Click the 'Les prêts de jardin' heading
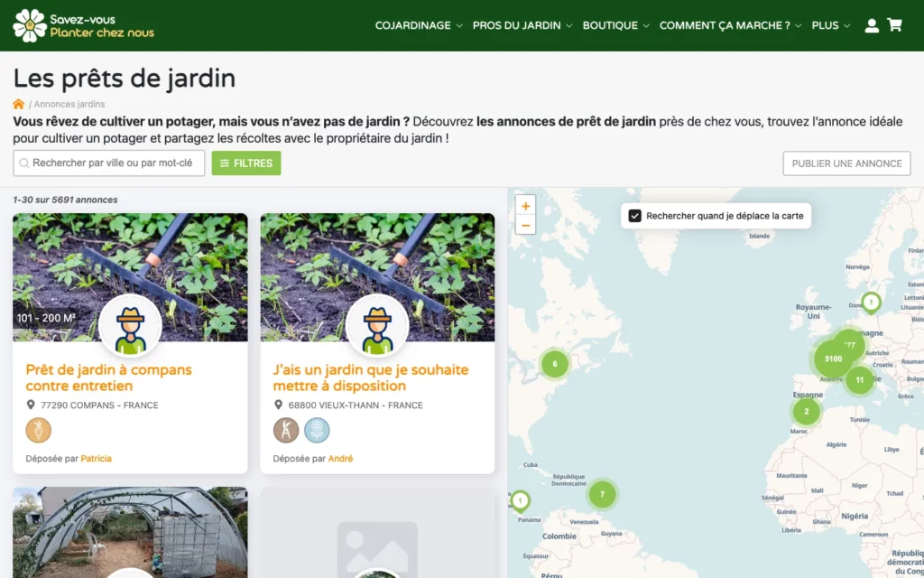The width and height of the screenshot is (924, 578). click(x=125, y=79)
